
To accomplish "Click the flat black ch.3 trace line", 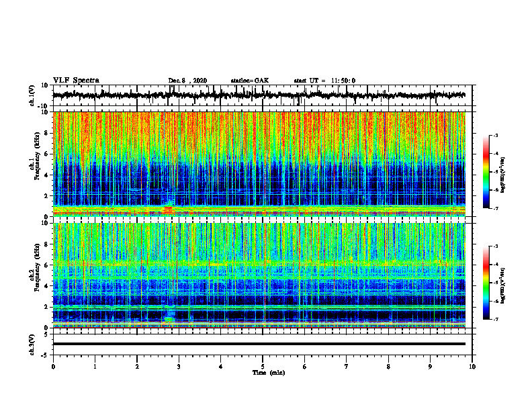I will (x=259, y=344).
